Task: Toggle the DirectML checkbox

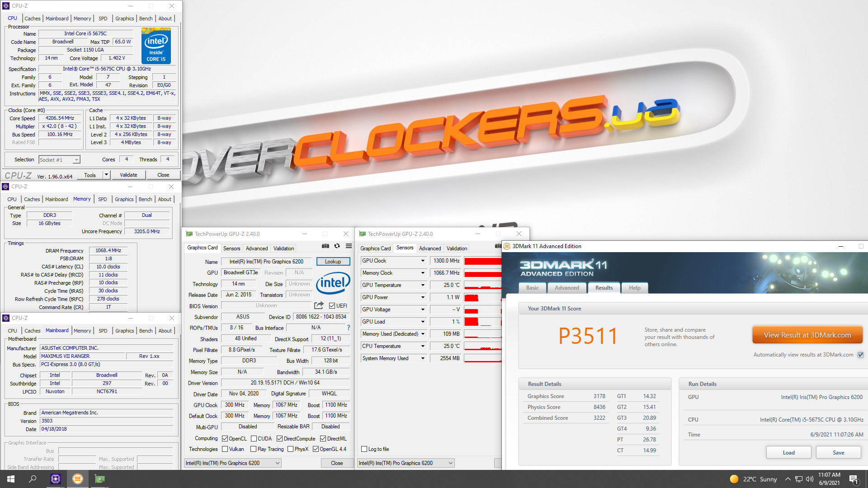Action: pyautogui.click(x=323, y=439)
